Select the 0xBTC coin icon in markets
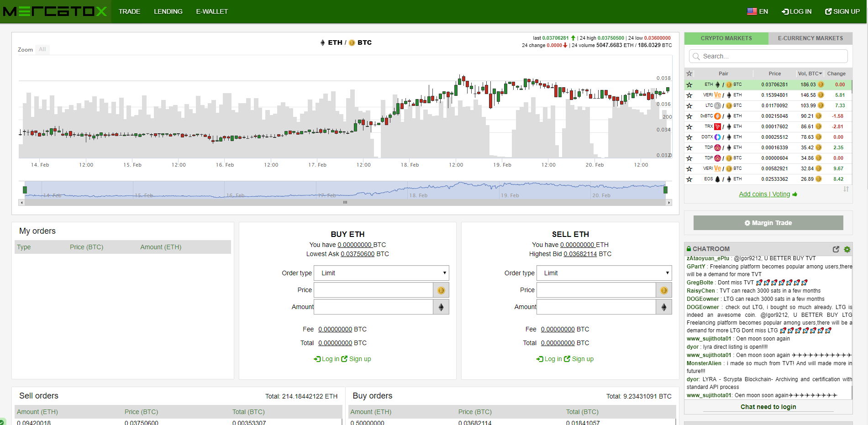Image resolution: width=868 pixels, height=425 pixels. pyautogui.click(x=717, y=116)
